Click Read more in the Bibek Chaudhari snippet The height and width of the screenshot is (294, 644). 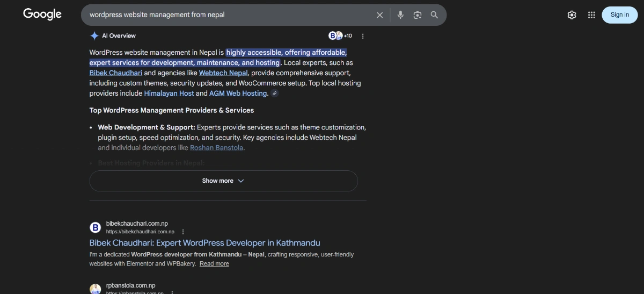(214, 264)
